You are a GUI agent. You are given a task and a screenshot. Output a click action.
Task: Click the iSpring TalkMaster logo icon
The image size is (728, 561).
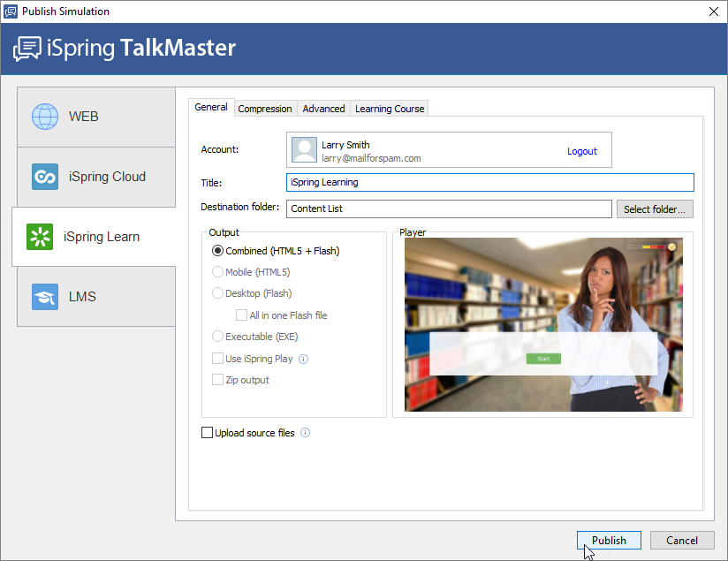pos(27,48)
